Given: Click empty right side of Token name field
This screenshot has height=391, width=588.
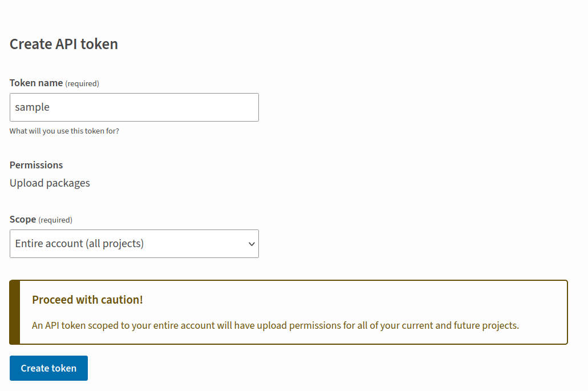Looking at the screenshot, I should click(217, 107).
